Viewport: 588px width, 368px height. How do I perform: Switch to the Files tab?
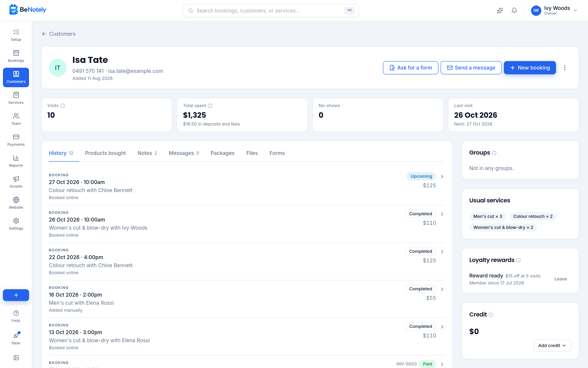(252, 153)
